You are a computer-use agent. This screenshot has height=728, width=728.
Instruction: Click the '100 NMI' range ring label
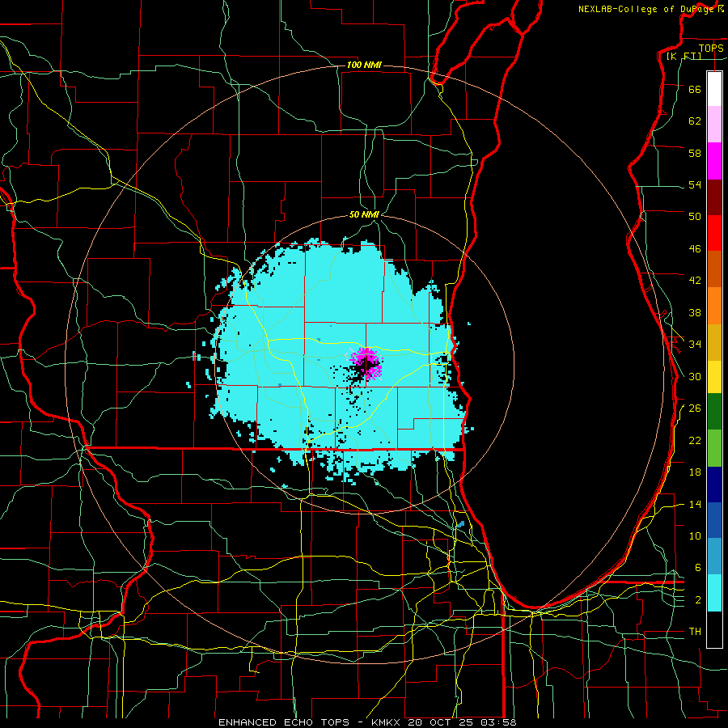click(x=364, y=65)
